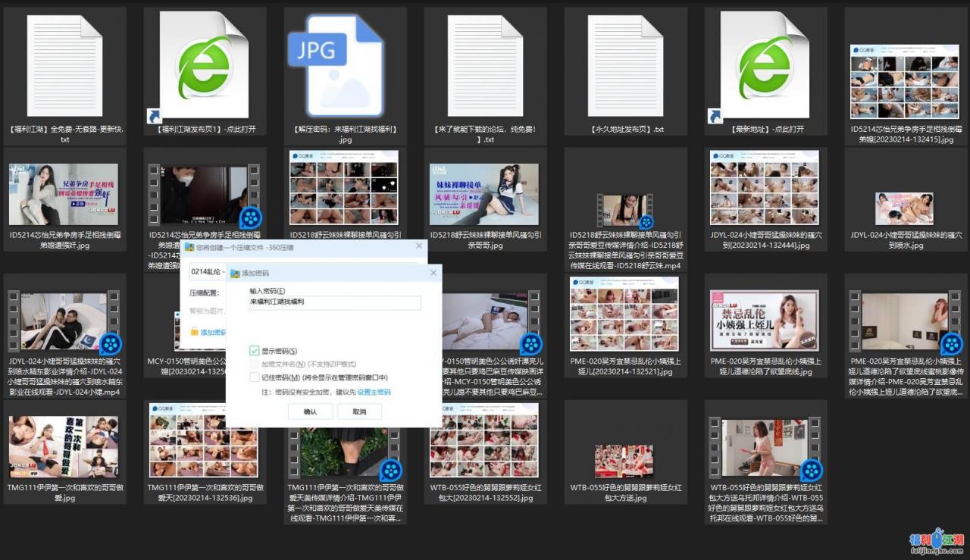Viewport: 970px width, 560px height.
Task: Close the 添加密码 dialog
Action: pyautogui.click(x=433, y=272)
